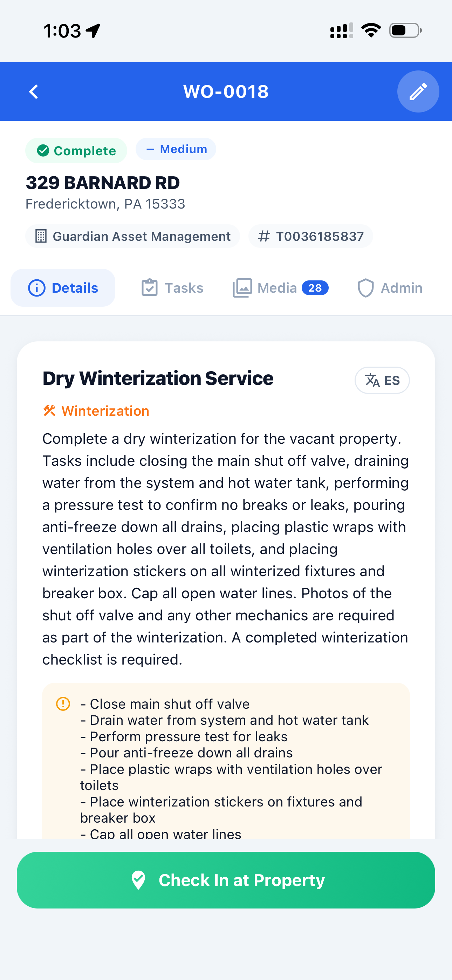Tap the building icon beside Guardian
The height and width of the screenshot is (980, 452).
[41, 236]
